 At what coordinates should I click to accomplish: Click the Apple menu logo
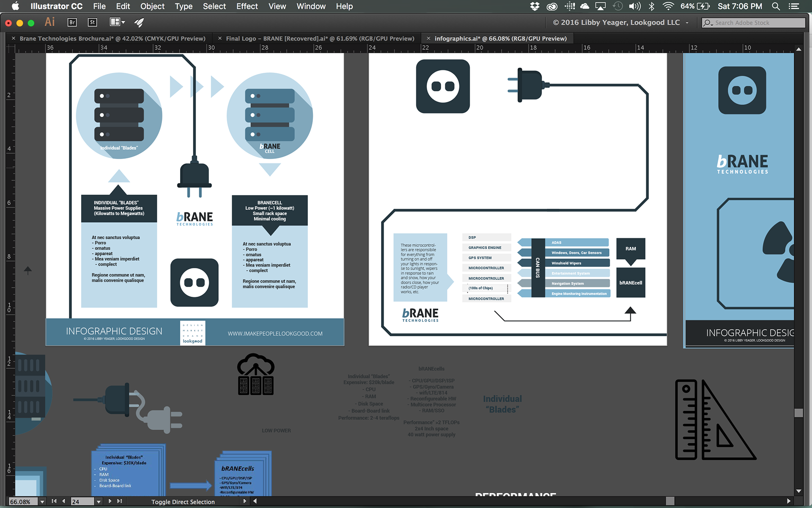15,6
